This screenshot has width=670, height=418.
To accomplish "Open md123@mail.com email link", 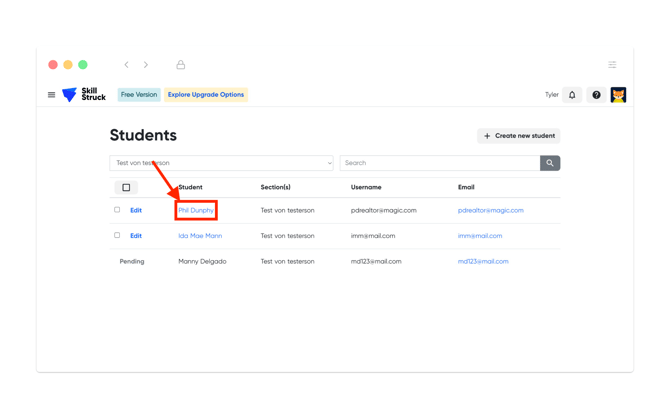I will (483, 262).
